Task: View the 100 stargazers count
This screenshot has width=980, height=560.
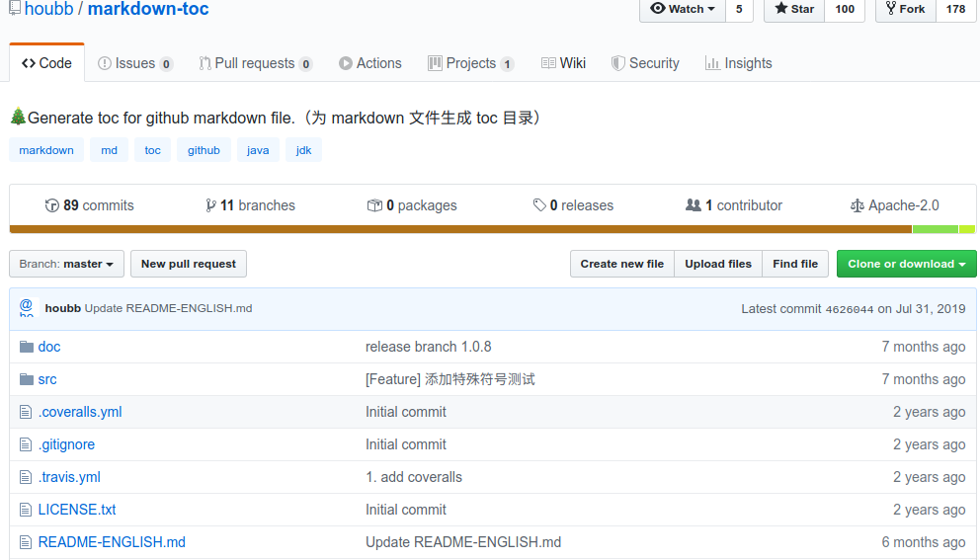Action: [845, 9]
